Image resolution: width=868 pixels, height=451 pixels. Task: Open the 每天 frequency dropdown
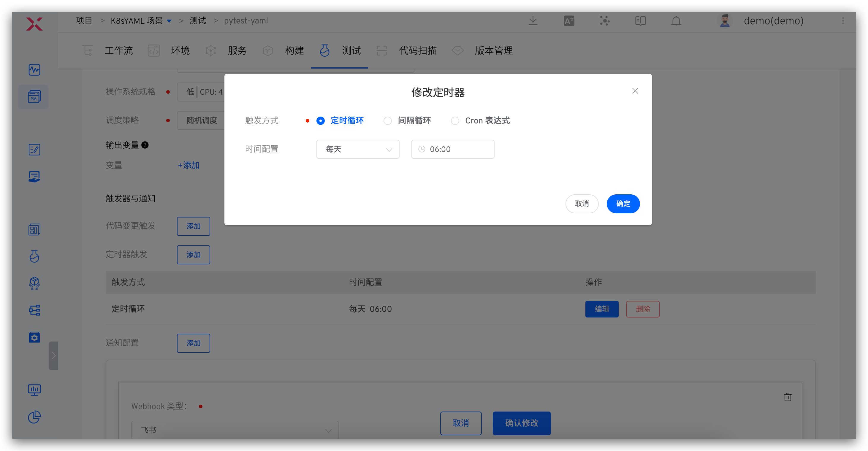tap(357, 149)
